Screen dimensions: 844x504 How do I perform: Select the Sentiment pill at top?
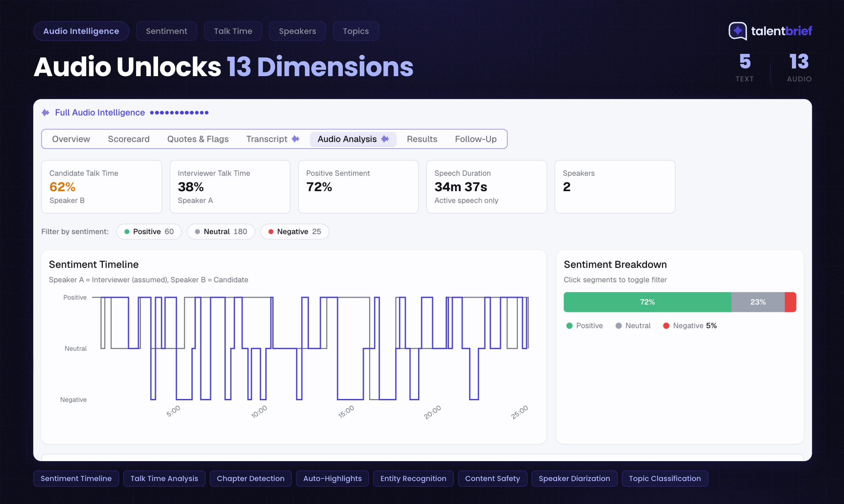(x=166, y=31)
